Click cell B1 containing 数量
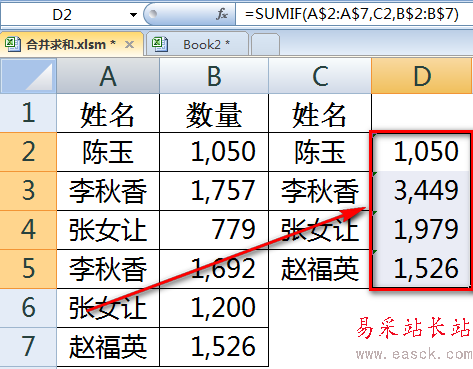The width and height of the screenshot is (473, 369). pos(214,113)
